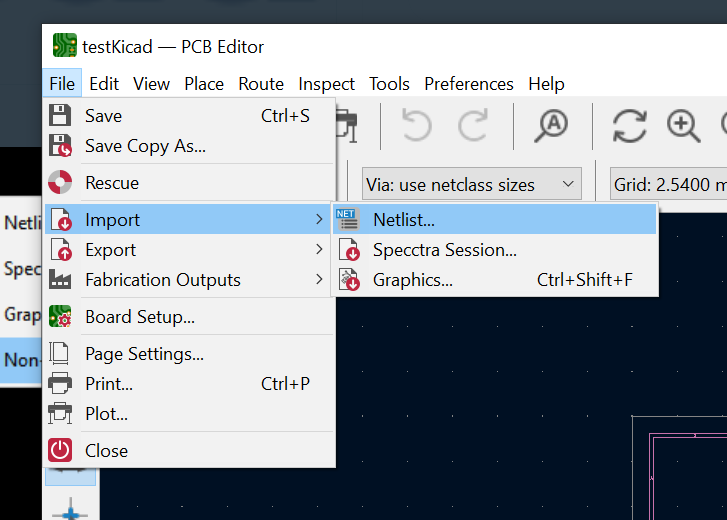Choose Rescue menu entry
The image size is (727, 520).
[x=190, y=183]
